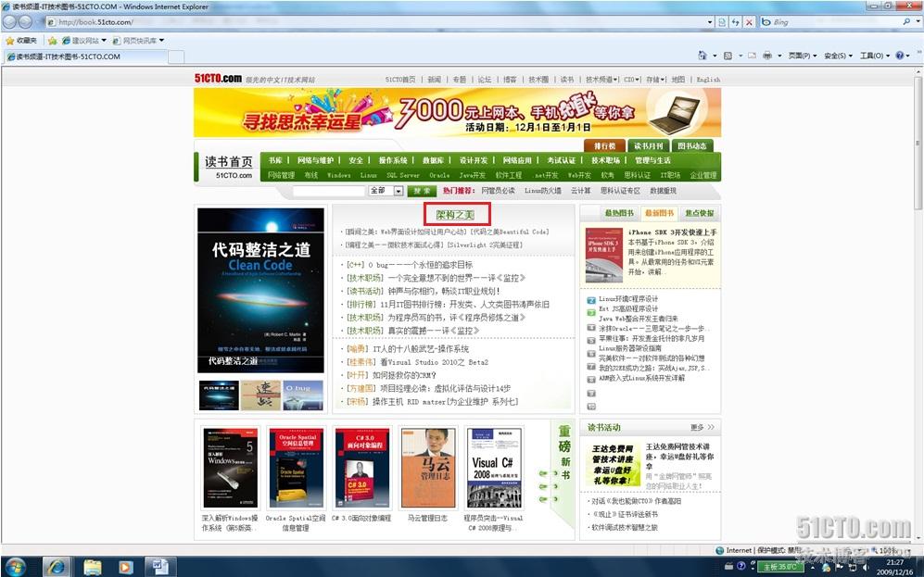Open compatibility view icon in address bar
This screenshot has width=924, height=577.
tap(722, 22)
